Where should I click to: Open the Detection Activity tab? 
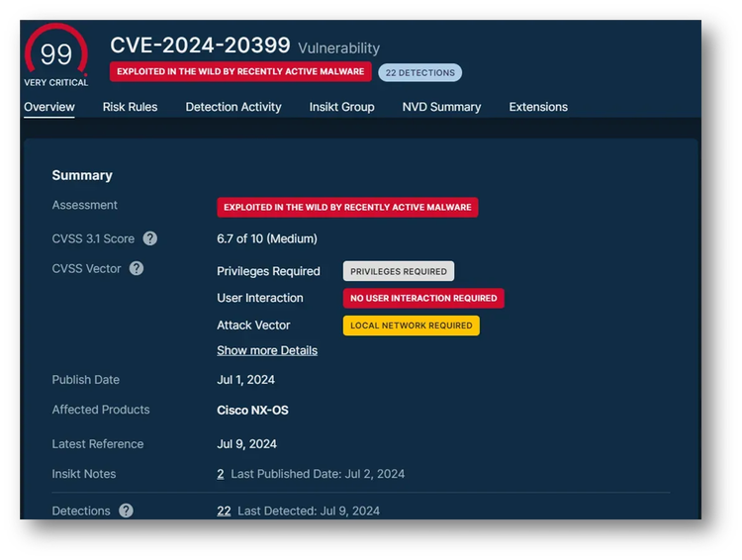tap(233, 107)
